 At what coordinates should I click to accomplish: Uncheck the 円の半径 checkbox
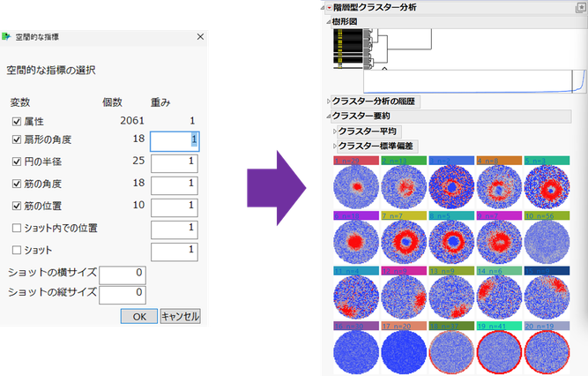[17, 162]
